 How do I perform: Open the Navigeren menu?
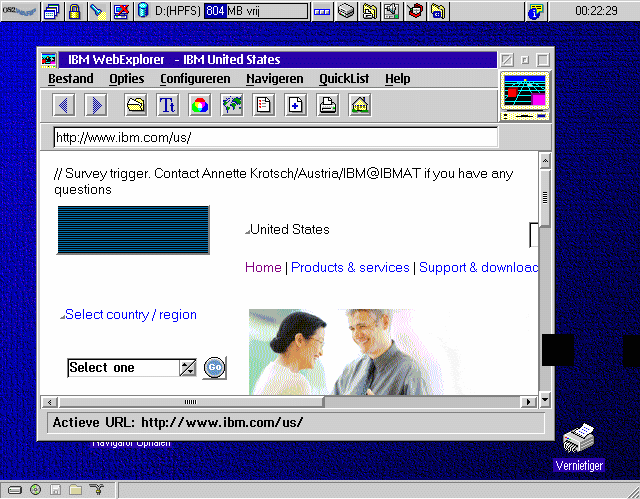pyautogui.click(x=275, y=78)
